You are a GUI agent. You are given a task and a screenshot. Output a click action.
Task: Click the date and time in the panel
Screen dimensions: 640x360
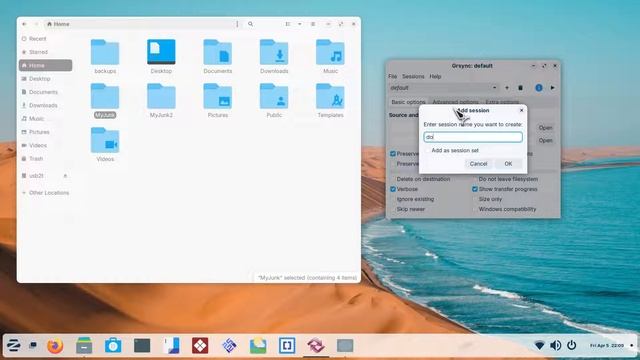[607, 345]
